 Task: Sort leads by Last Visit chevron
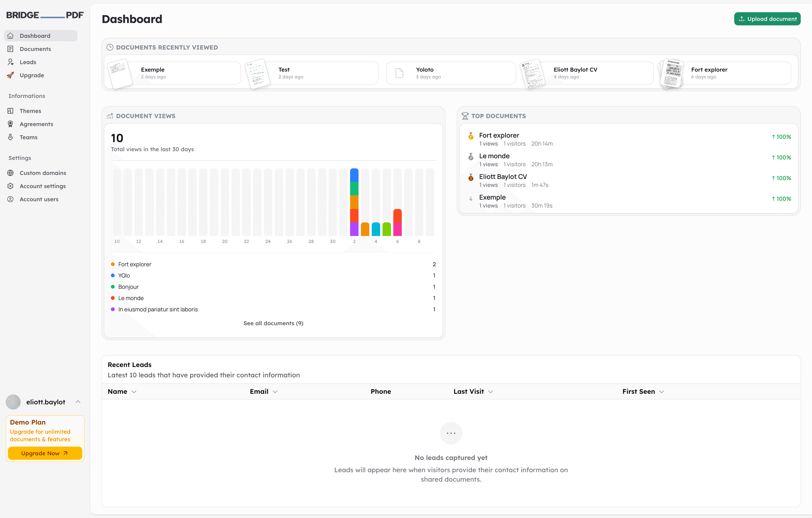click(x=491, y=392)
